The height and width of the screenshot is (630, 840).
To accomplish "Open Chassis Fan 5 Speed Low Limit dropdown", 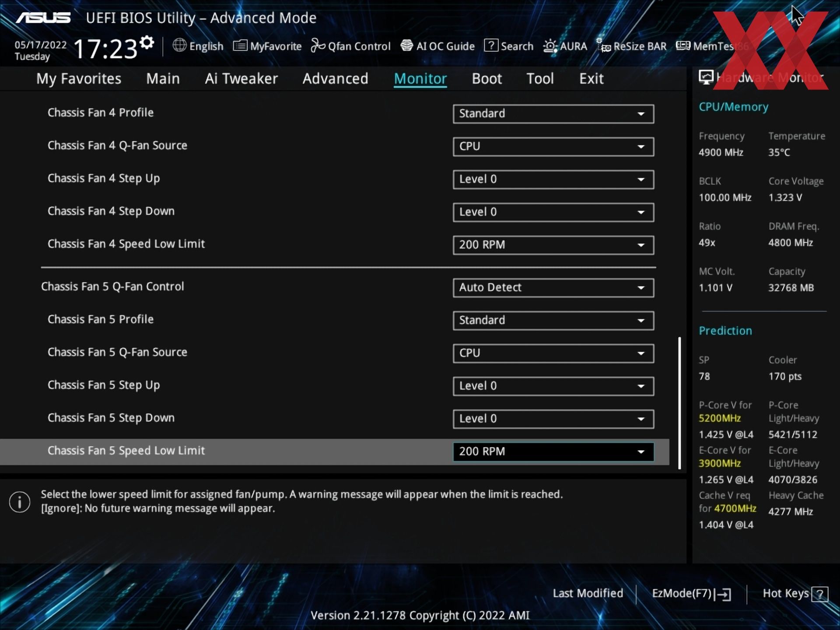I will [x=553, y=452].
